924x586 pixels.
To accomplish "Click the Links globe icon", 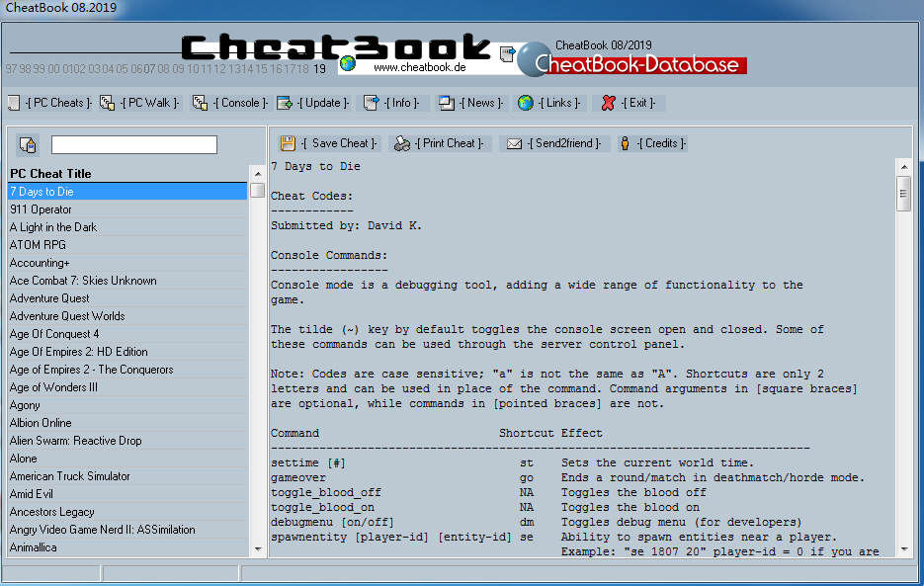I will (526, 103).
